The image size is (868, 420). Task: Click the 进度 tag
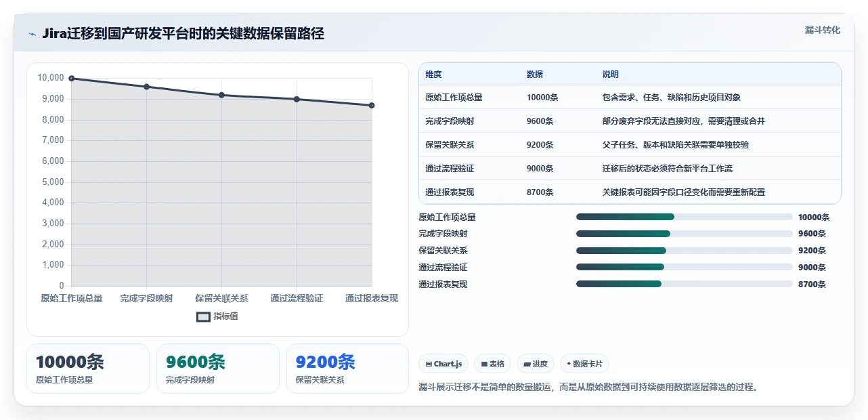click(536, 364)
